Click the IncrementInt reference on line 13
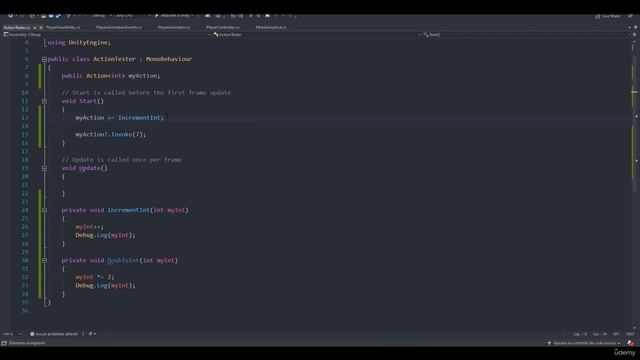Screen dimensions: 640x360 click(139, 118)
